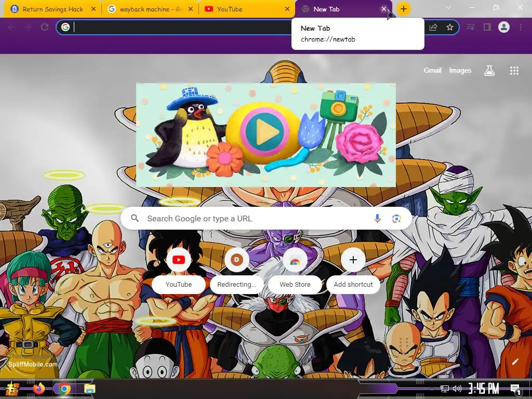Image resolution: width=532 pixels, height=399 pixels.
Task: Toggle the Chrome side panel
Action: pos(487,27)
